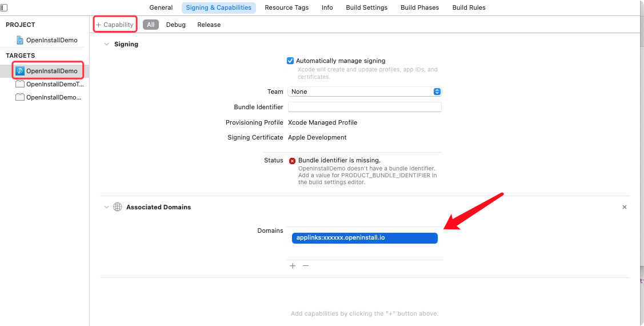Switch to the Build Settings tab
The image size is (644, 326).
click(366, 7)
